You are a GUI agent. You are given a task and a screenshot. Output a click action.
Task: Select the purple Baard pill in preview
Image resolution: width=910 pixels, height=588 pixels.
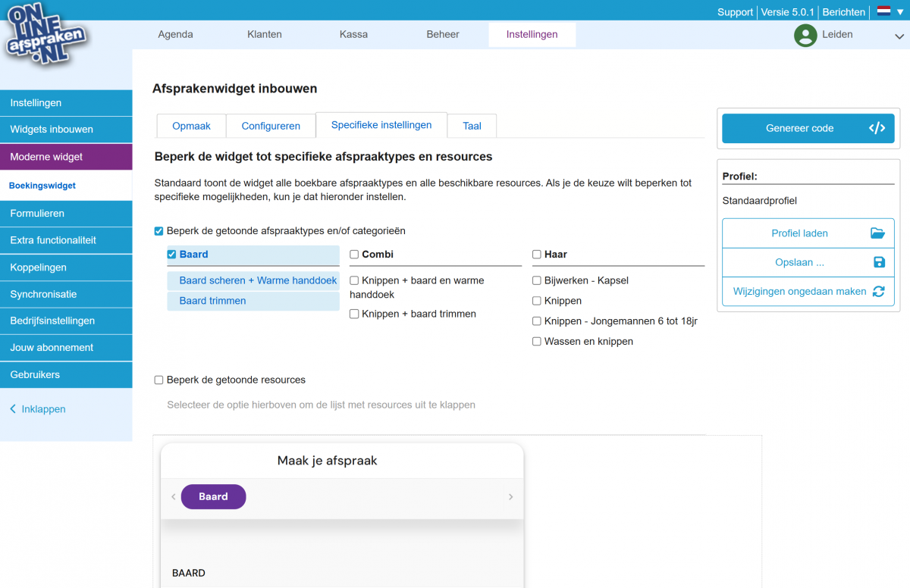click(213, 496)
